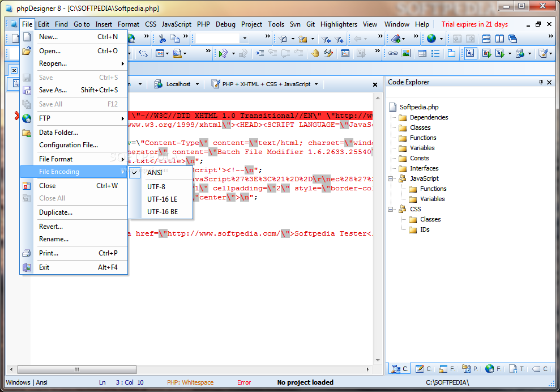Select Configuration File... menu entry
560x392 pixels.
point(74,145)
